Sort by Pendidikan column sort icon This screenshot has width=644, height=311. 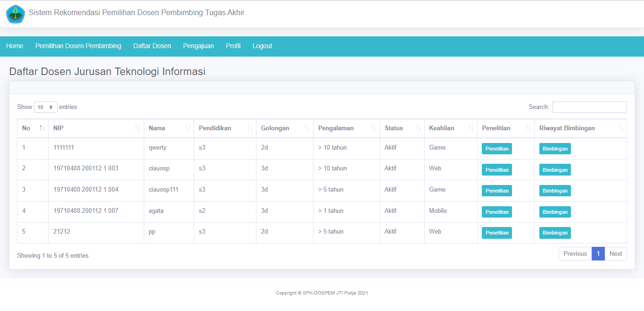(249, 128)
